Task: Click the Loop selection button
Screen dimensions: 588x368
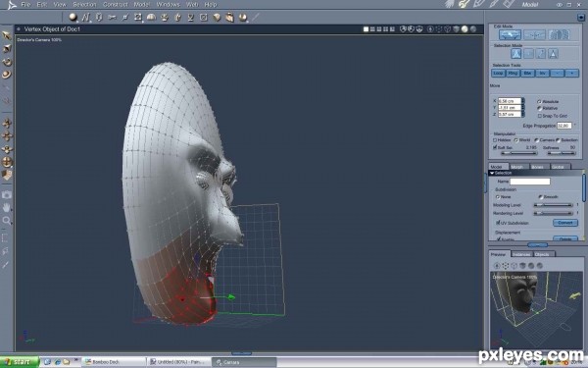Action: pos(498,74)
